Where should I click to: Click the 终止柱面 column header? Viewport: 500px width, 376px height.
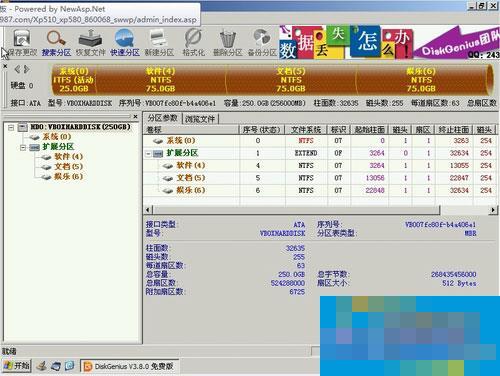pos(454,129)
